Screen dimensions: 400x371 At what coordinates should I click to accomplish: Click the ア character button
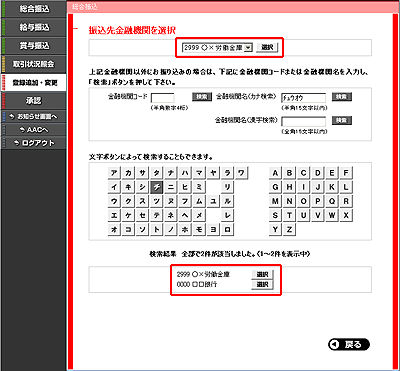[114, 173]
